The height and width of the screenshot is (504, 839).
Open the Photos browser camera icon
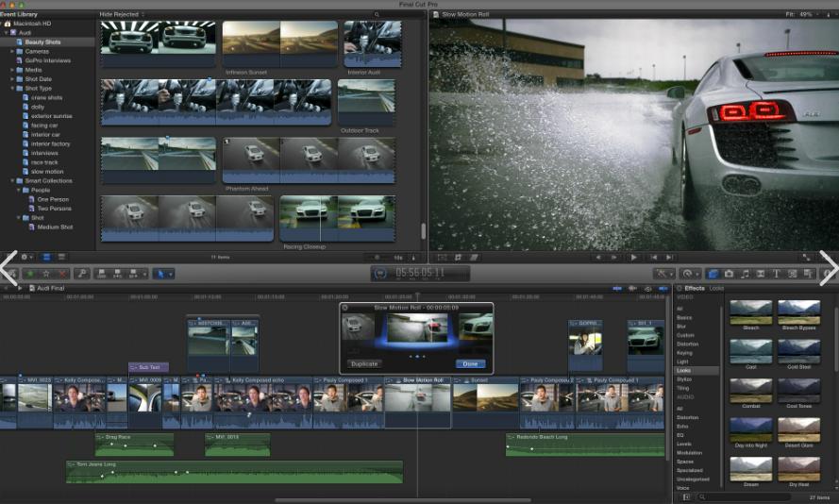(x=729, y=274)
